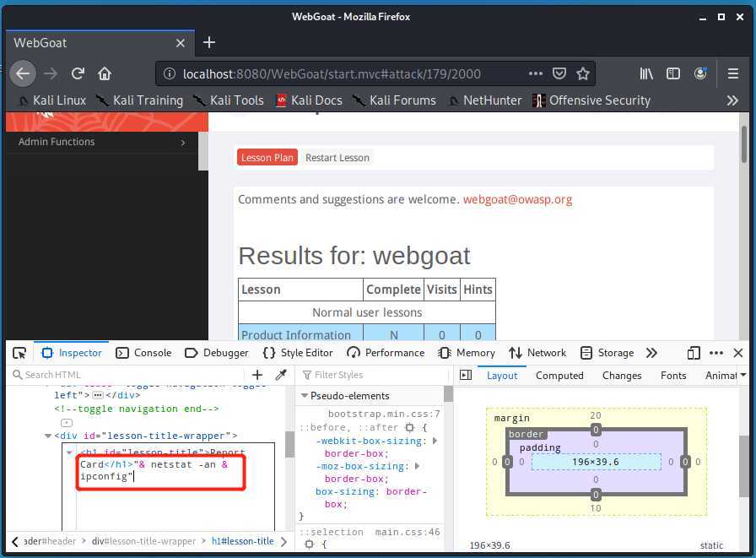Reload the page with the refresh icon
The height and width of the screenshot is (558, 756).
click(78, 73)
